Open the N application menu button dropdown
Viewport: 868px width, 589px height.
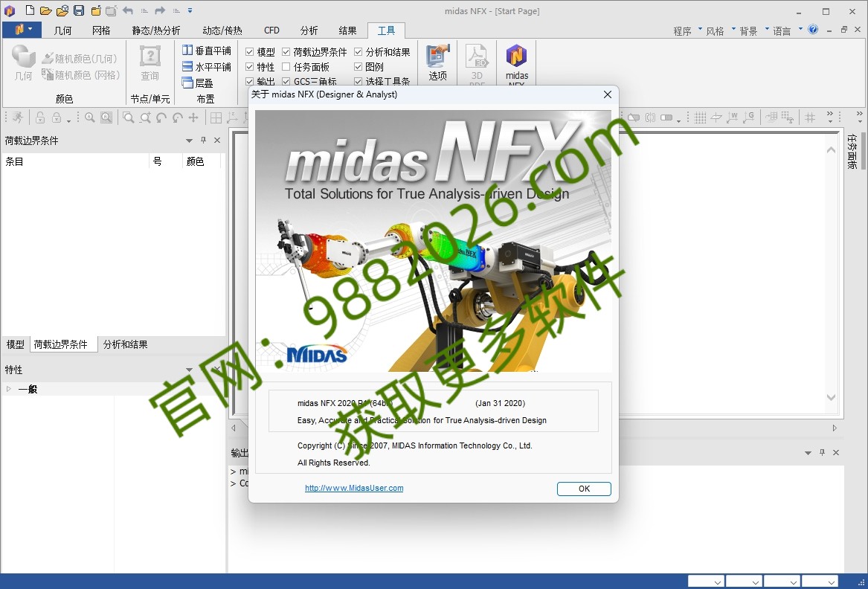point(22,29)
